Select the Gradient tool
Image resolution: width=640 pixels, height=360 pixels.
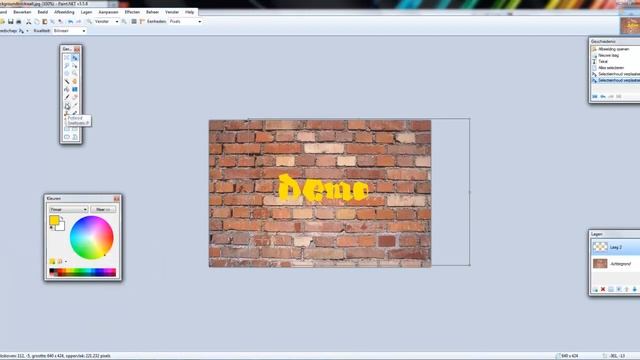coord(75,89)
